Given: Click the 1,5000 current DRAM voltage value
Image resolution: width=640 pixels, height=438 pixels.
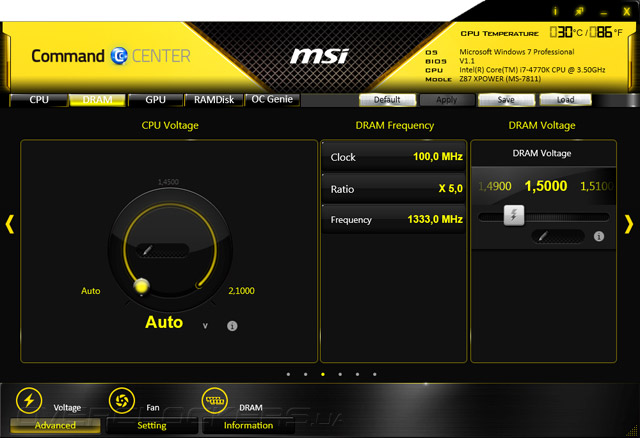Looking at the screenshot, I should [x=546, y=186].
